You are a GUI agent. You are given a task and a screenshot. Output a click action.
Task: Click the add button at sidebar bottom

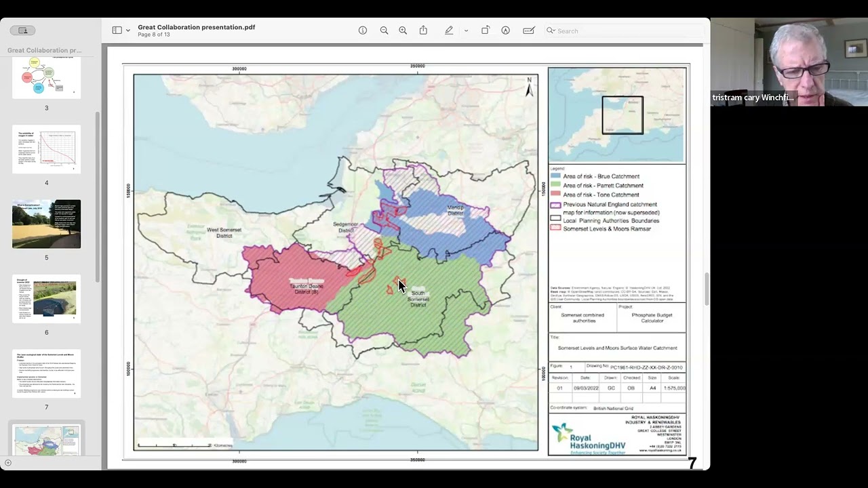pos(8,463)
